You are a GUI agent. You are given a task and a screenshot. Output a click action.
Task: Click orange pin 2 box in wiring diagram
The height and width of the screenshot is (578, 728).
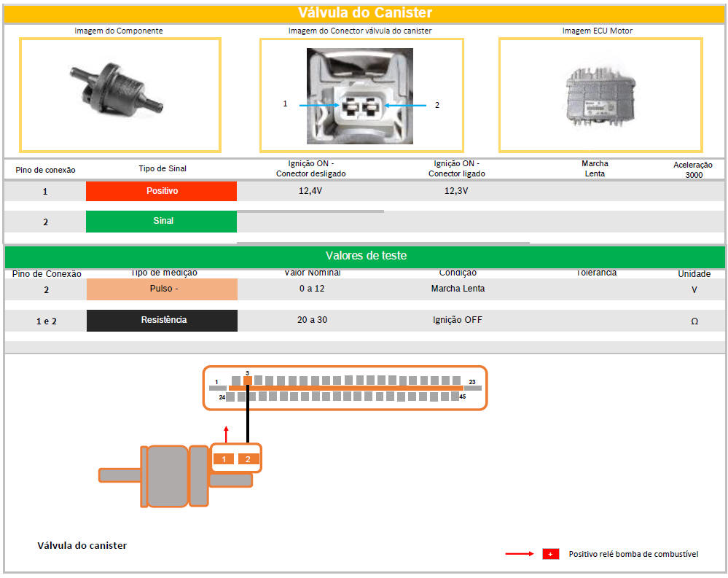248,458
